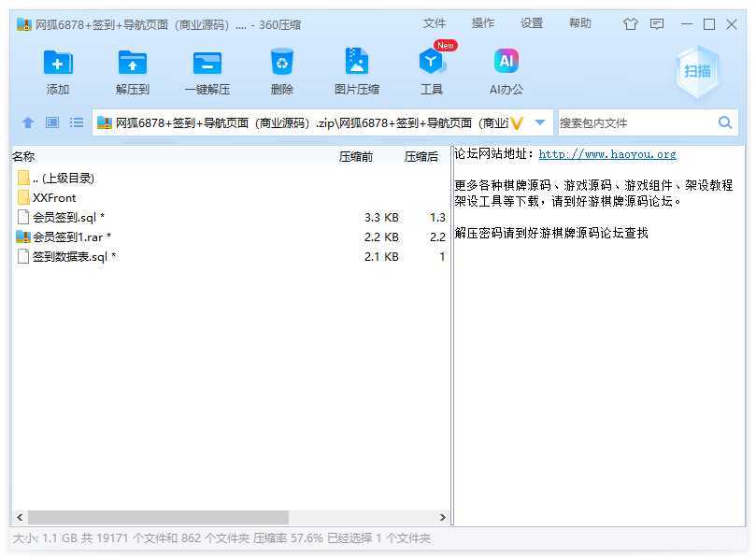
Task: Select the XXFront folder
Action: 54,197
